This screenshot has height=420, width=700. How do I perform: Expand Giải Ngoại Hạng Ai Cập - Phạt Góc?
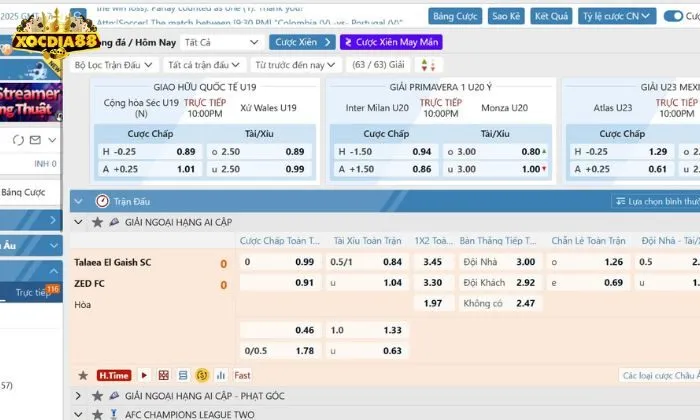[80, 395]
